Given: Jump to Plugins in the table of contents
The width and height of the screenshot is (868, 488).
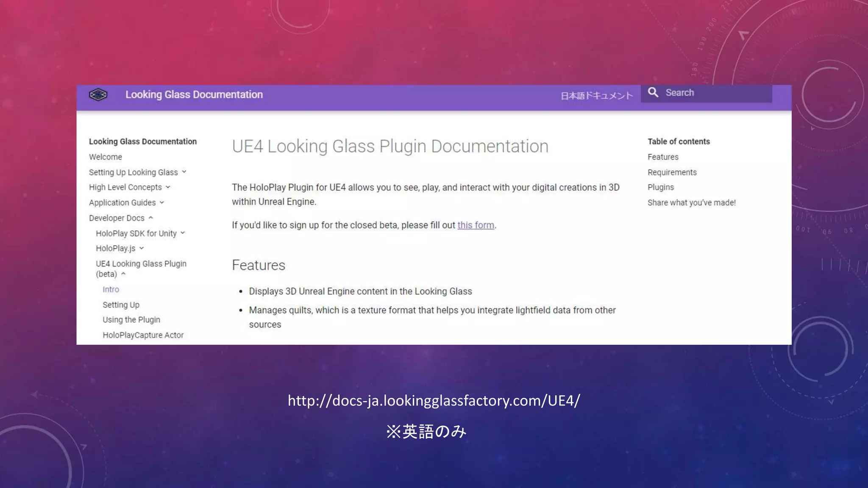Looking at the screenshot, I should [661, 187].
